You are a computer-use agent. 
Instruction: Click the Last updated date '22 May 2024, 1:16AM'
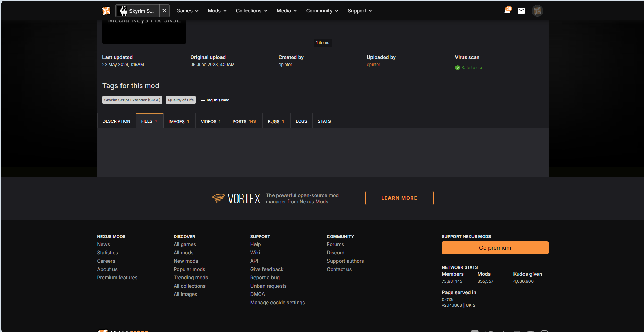coord(123,65)
